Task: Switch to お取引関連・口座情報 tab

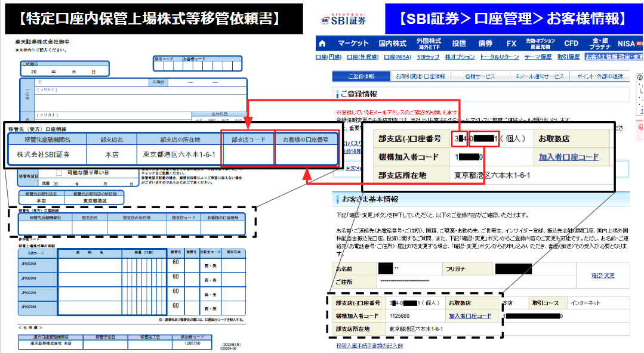Action: point(421,76)
